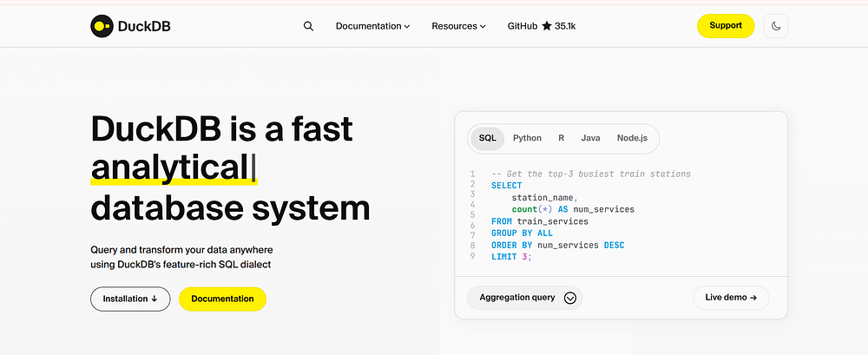Click 'ORDER BY num_services DESC' line
Screen dimensions: 868x355
(557, 245)
